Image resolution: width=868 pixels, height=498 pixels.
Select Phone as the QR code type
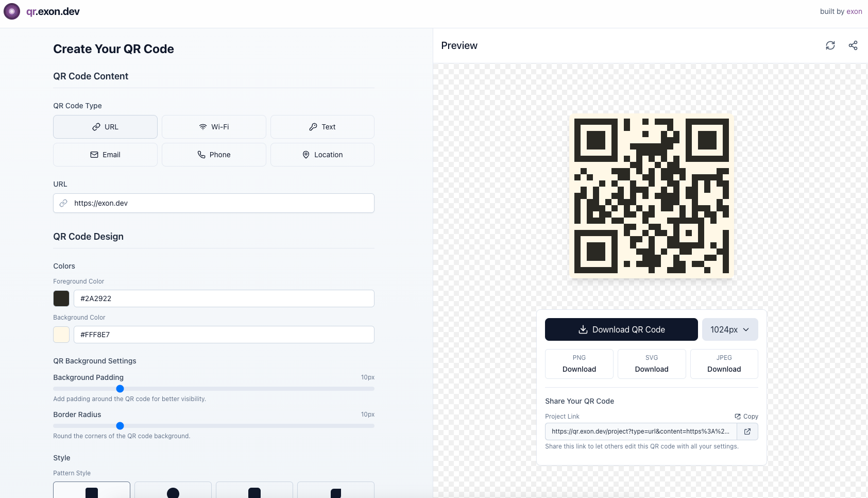(x=214, y=155)
